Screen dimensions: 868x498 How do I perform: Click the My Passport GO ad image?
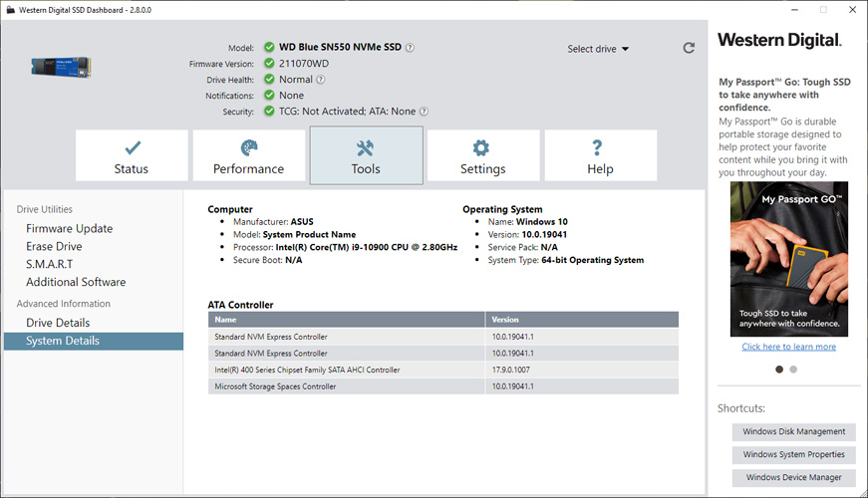(x=789, y=259)
